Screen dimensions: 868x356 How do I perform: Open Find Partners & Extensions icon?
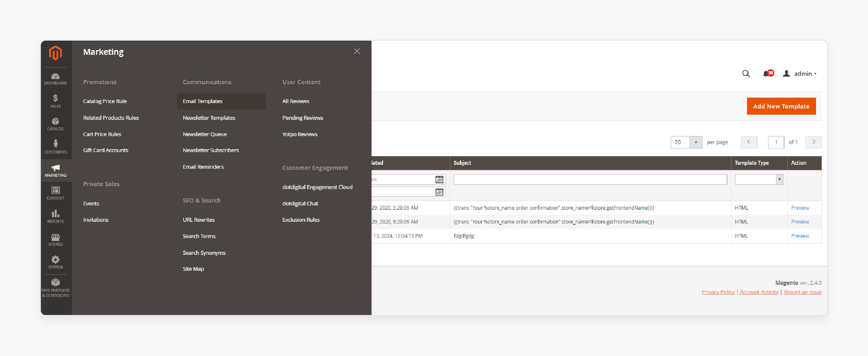(56, 288)
